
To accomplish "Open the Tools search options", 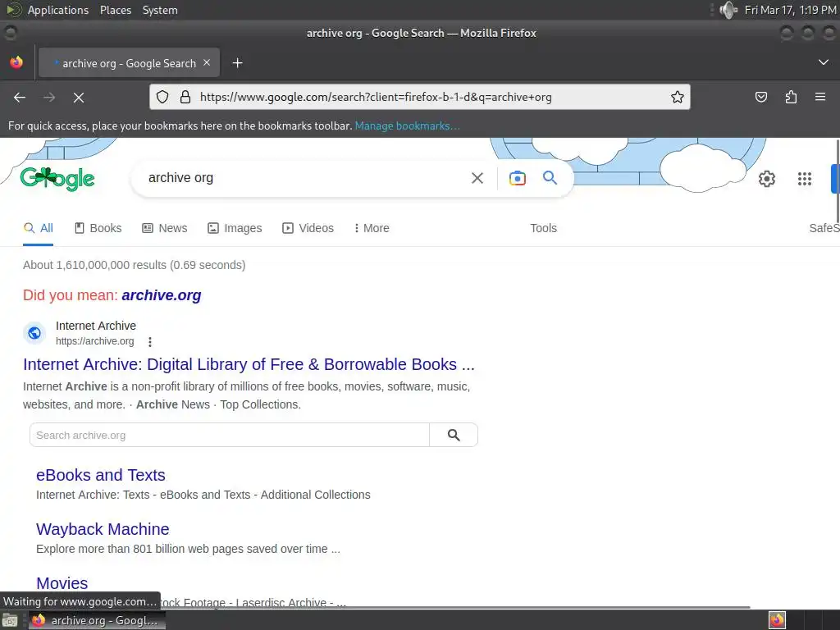I will 543,228.
